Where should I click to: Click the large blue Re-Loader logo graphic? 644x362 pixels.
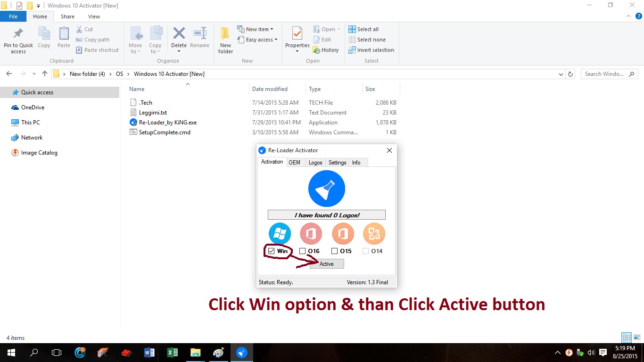(326, 188)
